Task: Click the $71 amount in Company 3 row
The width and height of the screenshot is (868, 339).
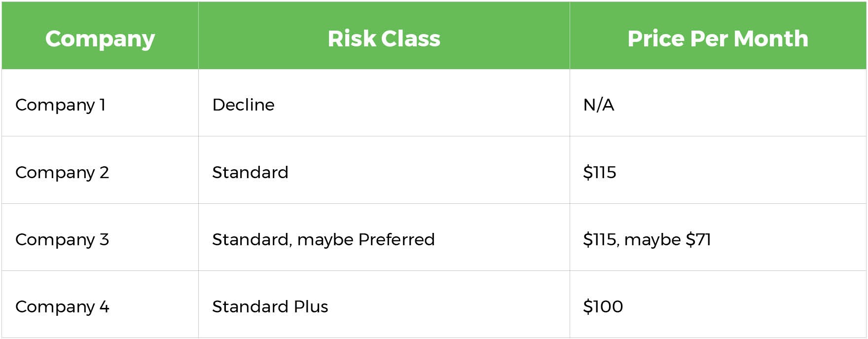Action: click(x=698, y=239)
